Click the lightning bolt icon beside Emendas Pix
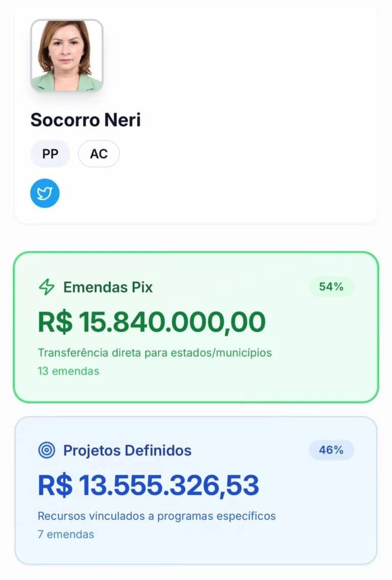This screenshot has height=580, width=392. (x=46, y=287)
